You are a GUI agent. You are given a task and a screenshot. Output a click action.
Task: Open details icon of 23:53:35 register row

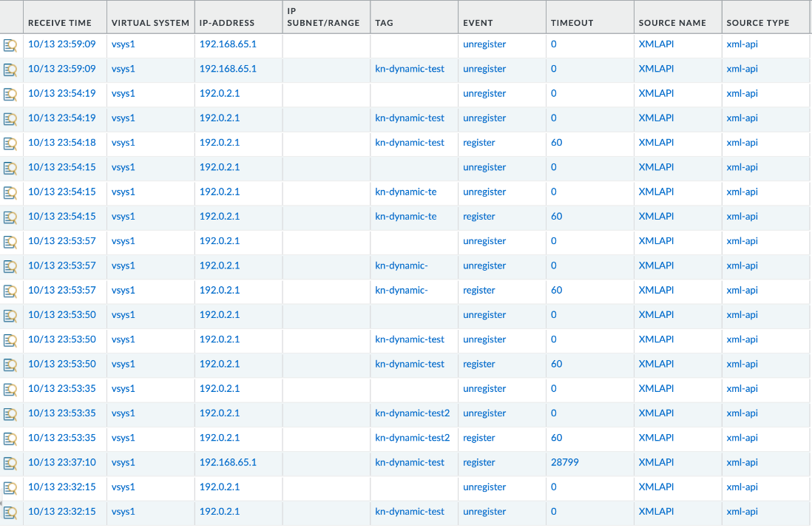point(10,439)
